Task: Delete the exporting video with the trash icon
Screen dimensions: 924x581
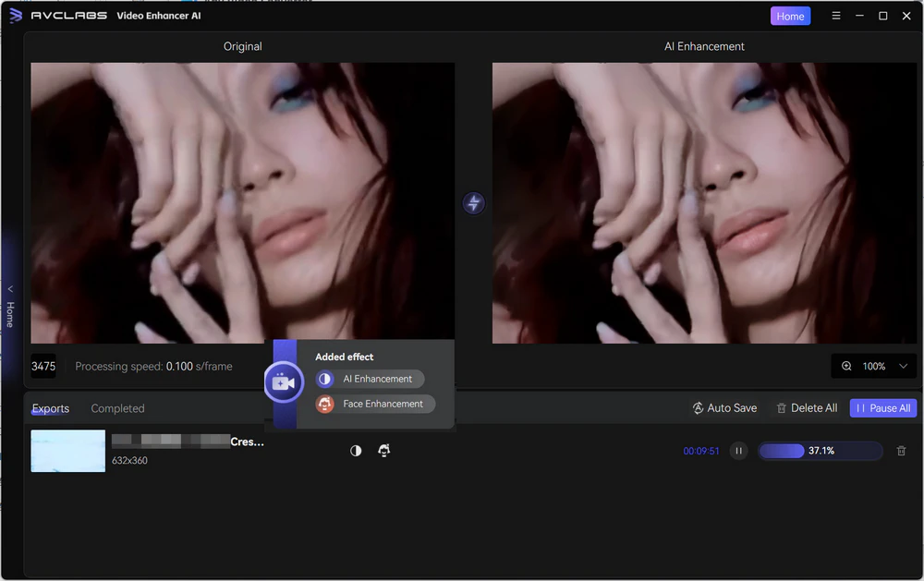Action: pyautogui.click(x=903, y=450)
